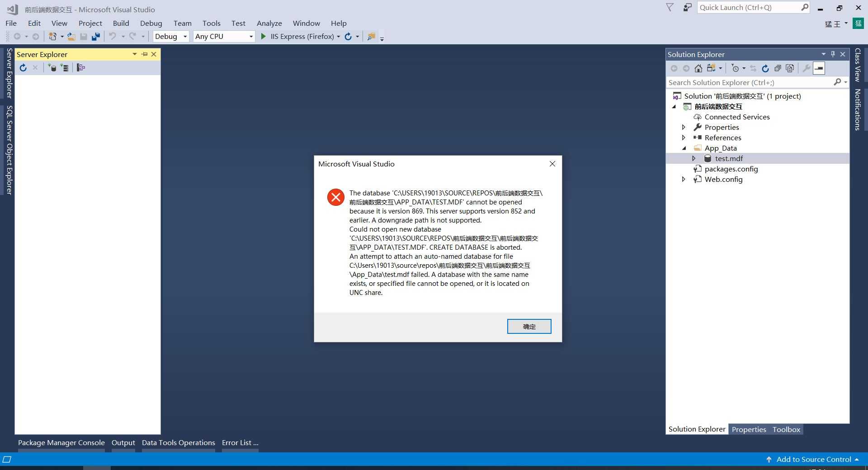
Task: Open toolbar overflow options arrow
Action: (382, 39)
